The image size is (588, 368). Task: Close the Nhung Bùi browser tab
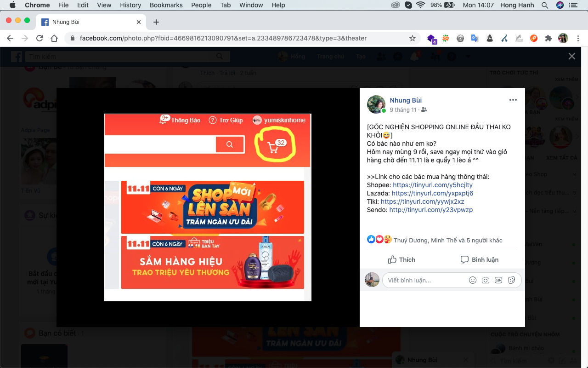(x=139, y=22)
